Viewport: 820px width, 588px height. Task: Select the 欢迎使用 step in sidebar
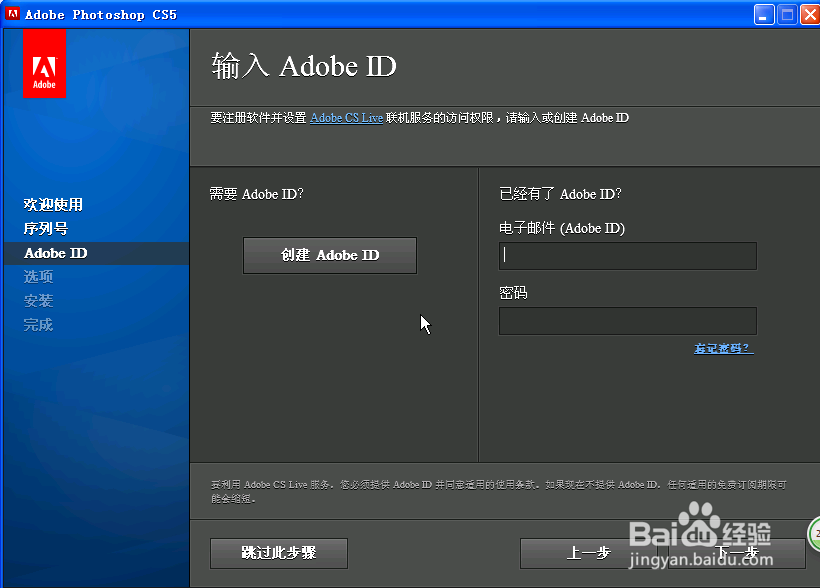[x=53, y=205]
